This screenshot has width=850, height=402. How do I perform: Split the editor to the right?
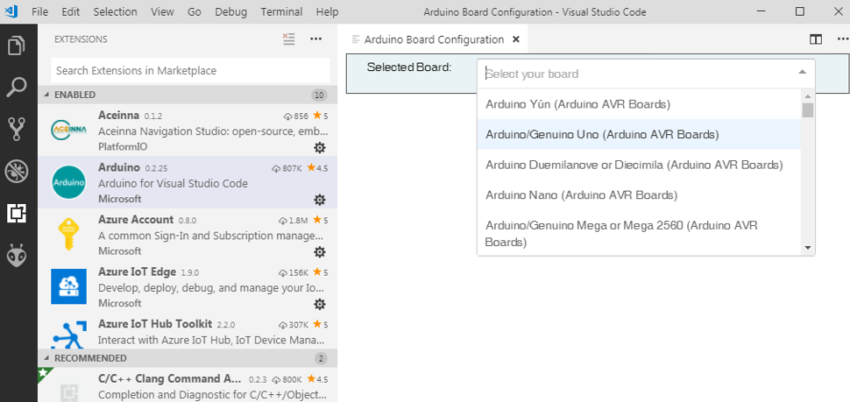tap(815, 39)
